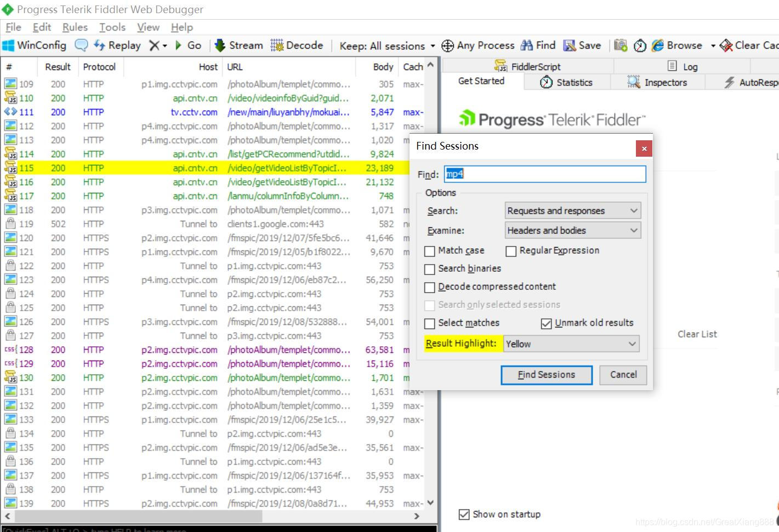Enable Regular Expression option
779x532 pixels.
511,251
